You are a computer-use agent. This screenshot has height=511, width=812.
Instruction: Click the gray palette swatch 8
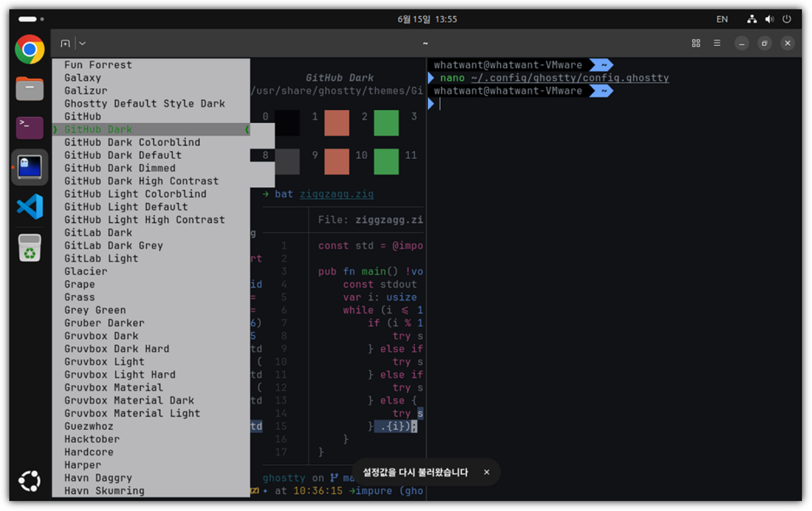click(287, 161)
